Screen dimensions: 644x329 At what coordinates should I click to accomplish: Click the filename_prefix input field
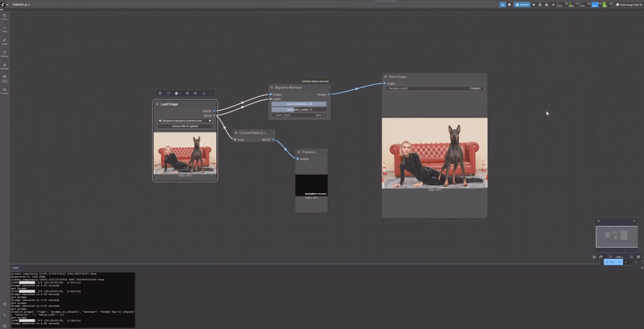(434, 88)
